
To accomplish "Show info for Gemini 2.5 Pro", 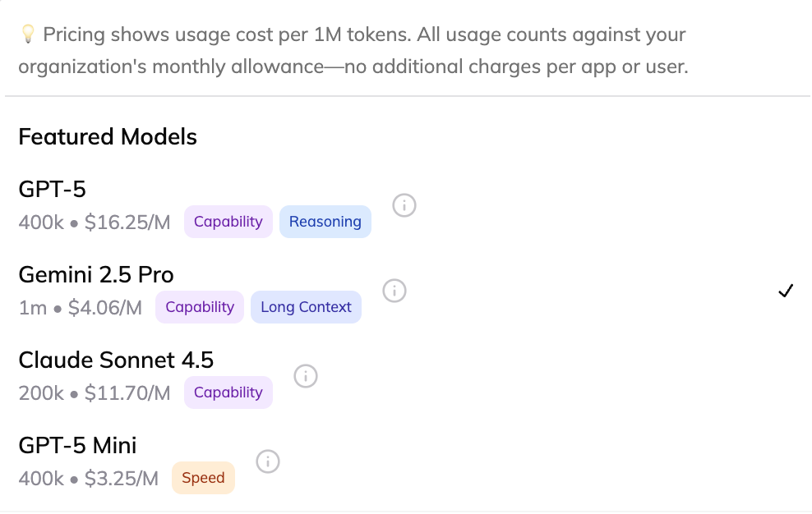I will click(x=394, y=291).
